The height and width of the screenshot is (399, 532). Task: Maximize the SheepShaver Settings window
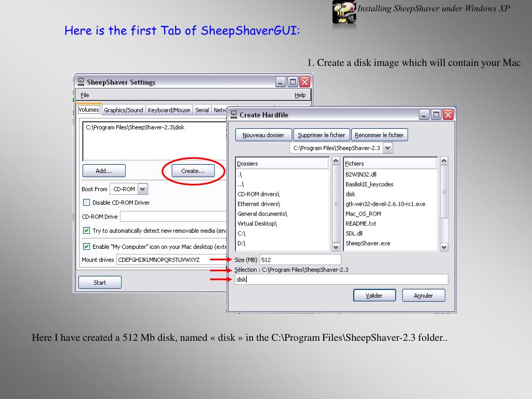(293, 82)
